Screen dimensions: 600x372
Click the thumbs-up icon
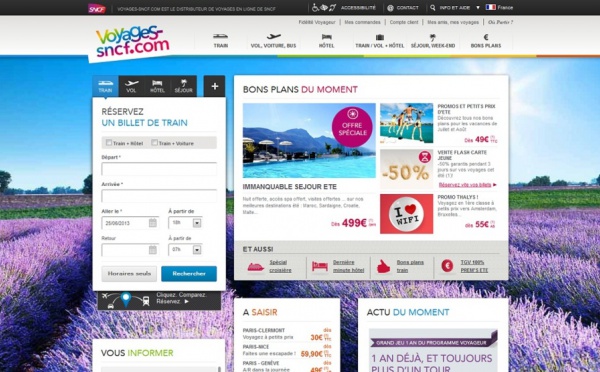tap(383, 266)
